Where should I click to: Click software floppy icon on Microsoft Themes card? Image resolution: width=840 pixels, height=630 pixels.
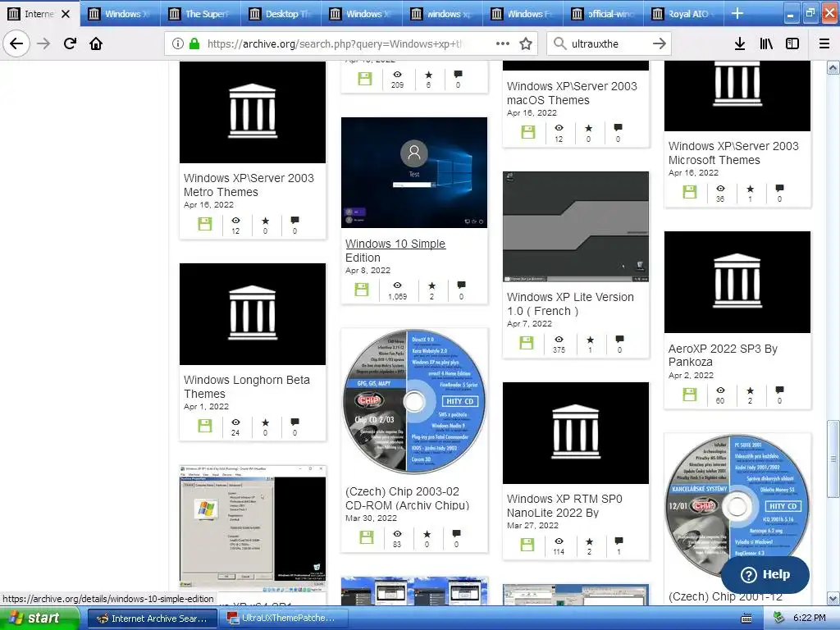[689, 192]
